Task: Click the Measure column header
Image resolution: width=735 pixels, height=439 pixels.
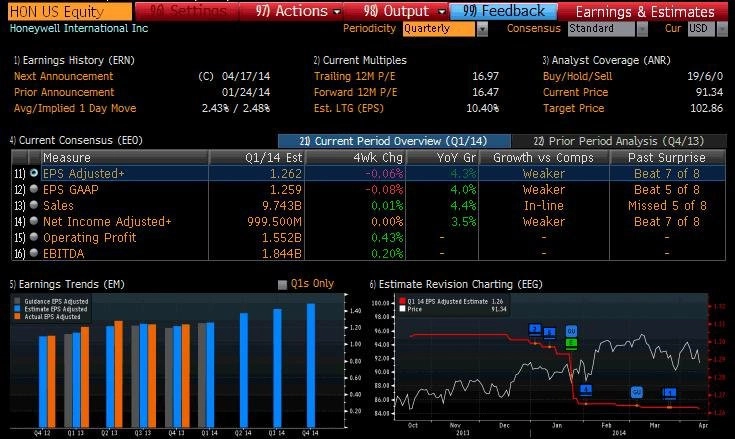Action: point(125,157)
